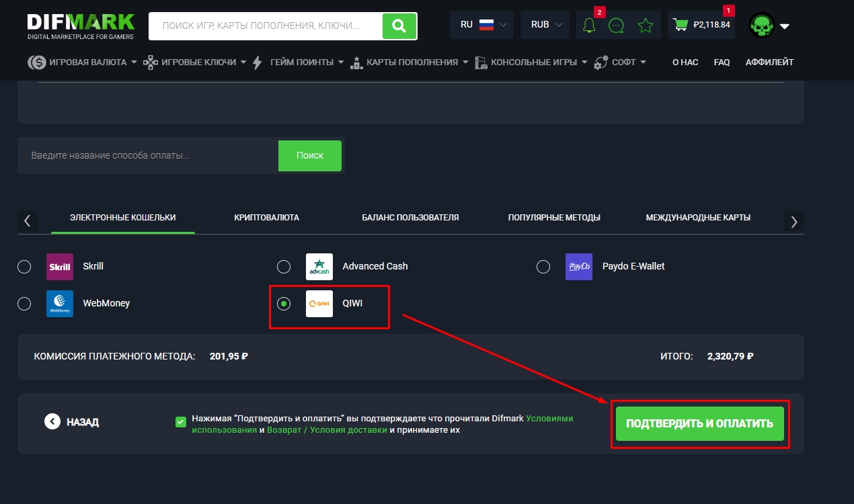This screenshot has width=854, height=504.
Task: Click the console games icon
Action: point(481,62)
